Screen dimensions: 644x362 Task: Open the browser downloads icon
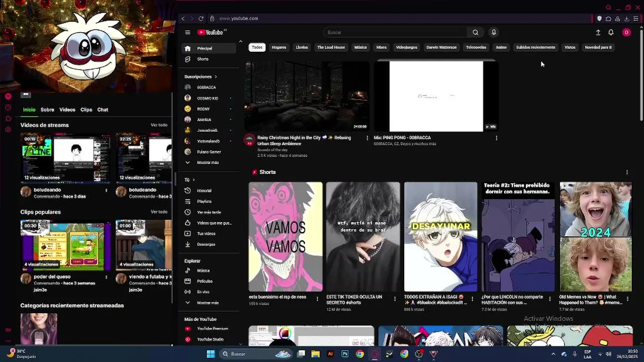point(626,19)
